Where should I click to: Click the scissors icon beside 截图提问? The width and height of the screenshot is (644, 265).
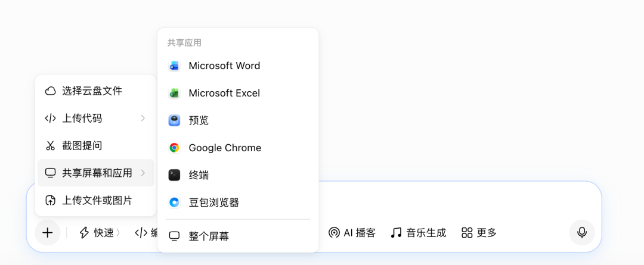pos(50,146)
